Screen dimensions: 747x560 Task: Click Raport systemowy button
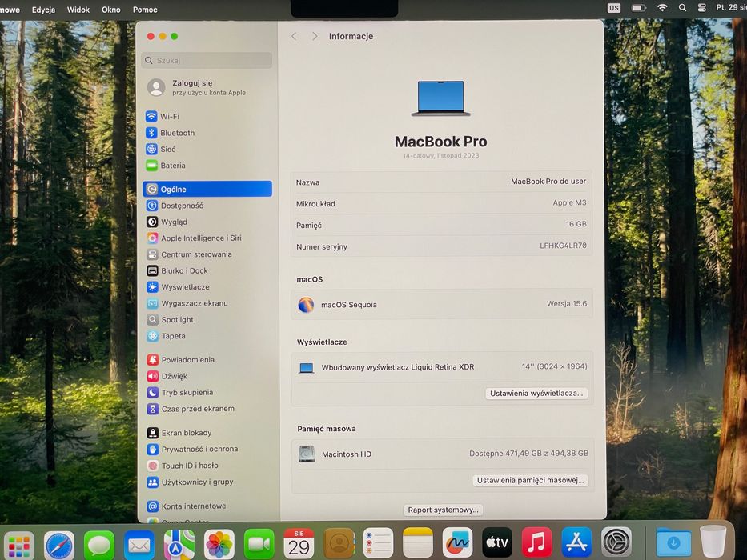(x=443, y=510)
